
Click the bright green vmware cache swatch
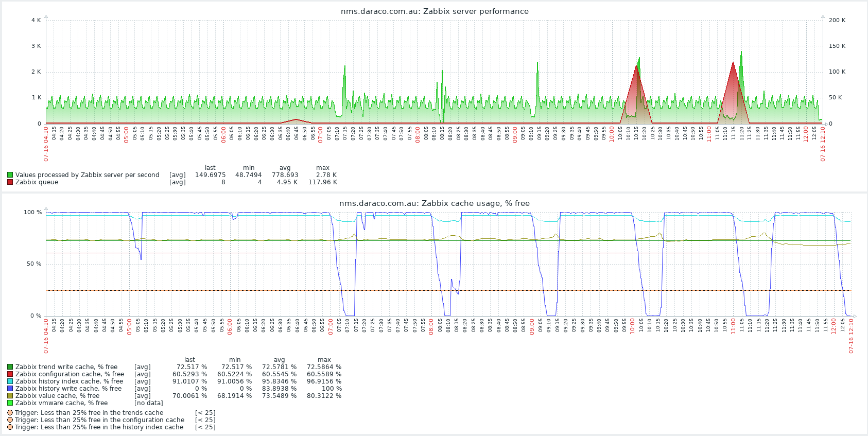(x=10, y=403)
